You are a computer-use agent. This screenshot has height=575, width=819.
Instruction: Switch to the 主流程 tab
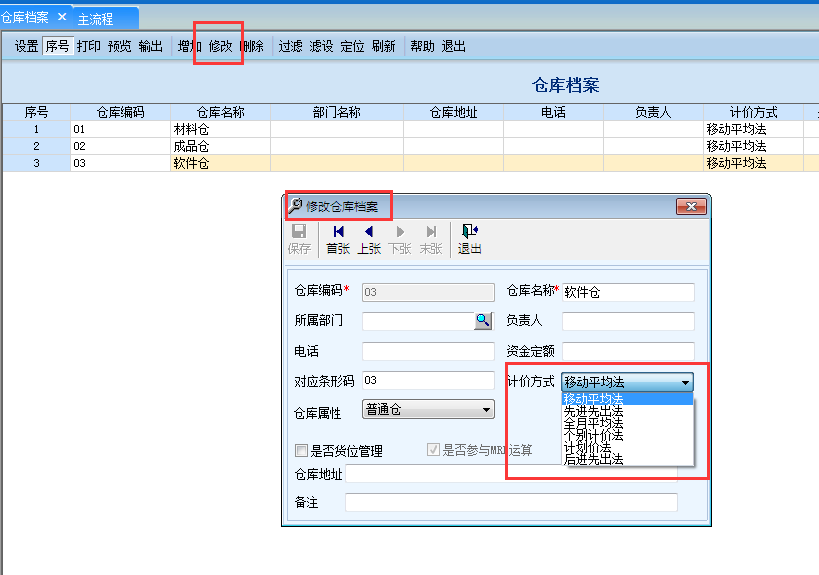96,19
